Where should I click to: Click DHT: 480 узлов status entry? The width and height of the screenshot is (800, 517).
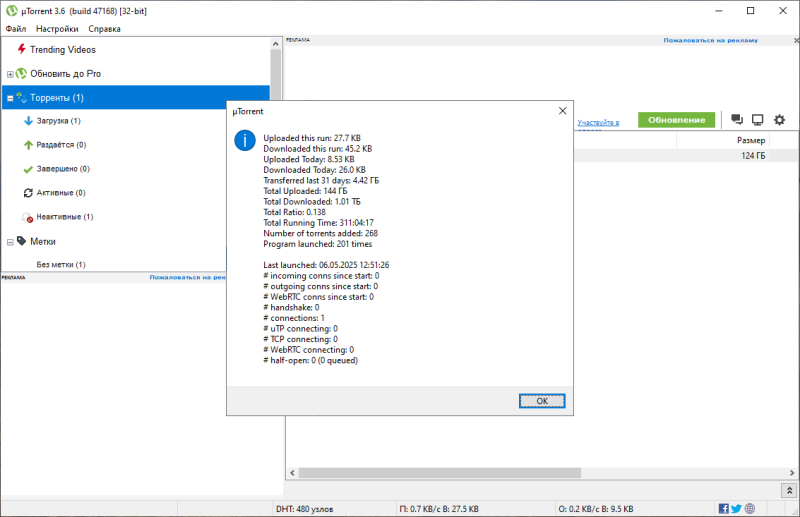pyautogui.click(x=305, y=509)
